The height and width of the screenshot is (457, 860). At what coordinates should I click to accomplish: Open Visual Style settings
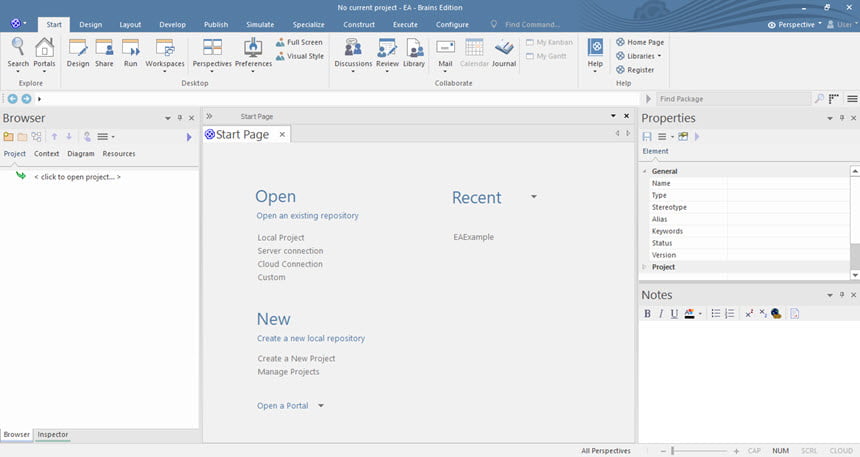coord(299,56)
